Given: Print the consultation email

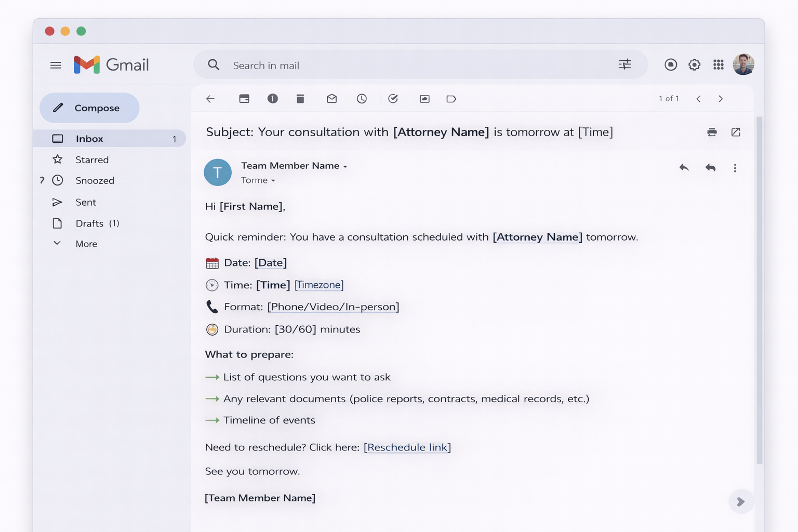Looking at the screenshot, I should click(712, 132).
